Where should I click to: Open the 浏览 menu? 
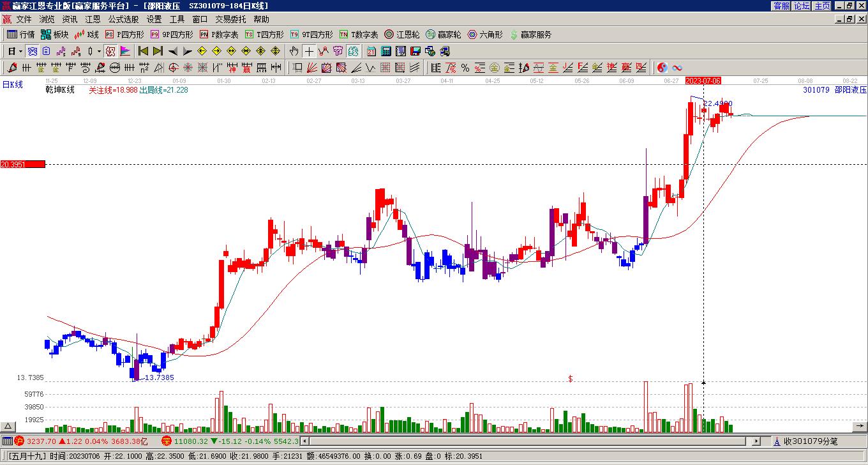[x=47, y=20]
